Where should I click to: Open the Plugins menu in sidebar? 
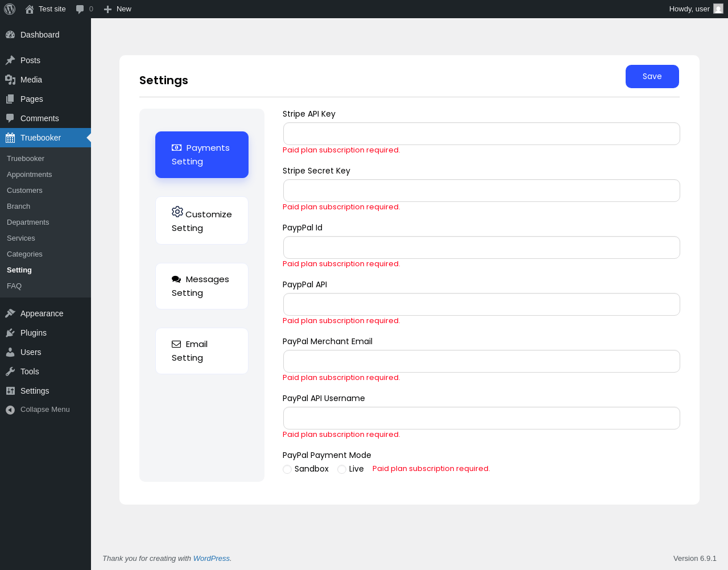(x=34, y=333)
